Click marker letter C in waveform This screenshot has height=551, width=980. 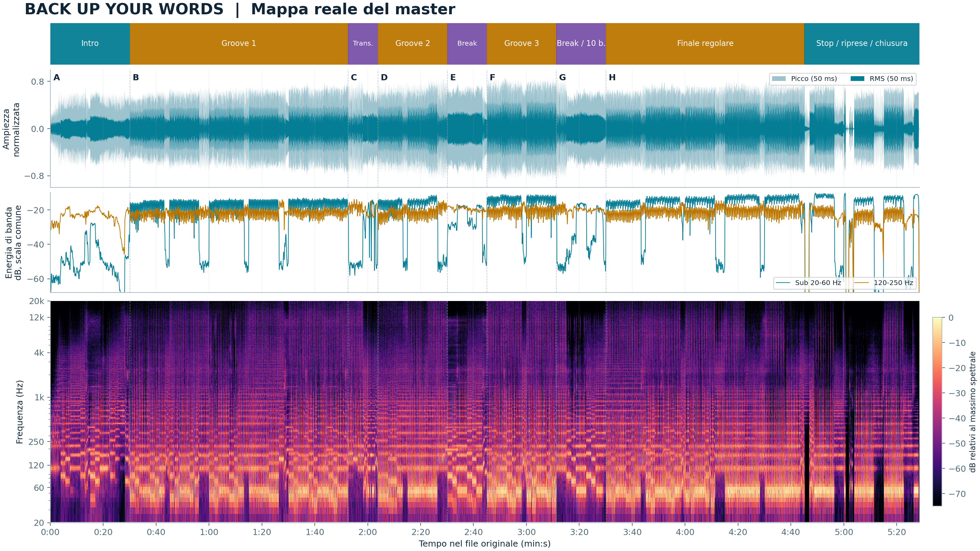pyautogui.click(x=354, y=78)
